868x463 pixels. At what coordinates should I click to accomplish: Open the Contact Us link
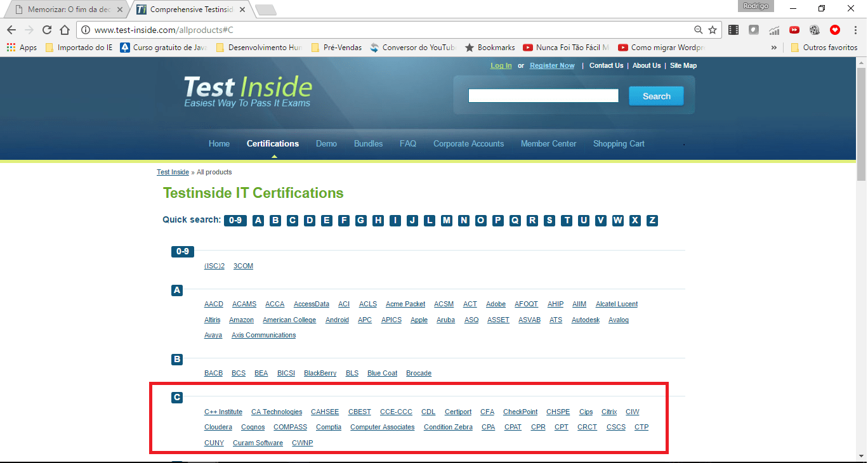[606, 65]
